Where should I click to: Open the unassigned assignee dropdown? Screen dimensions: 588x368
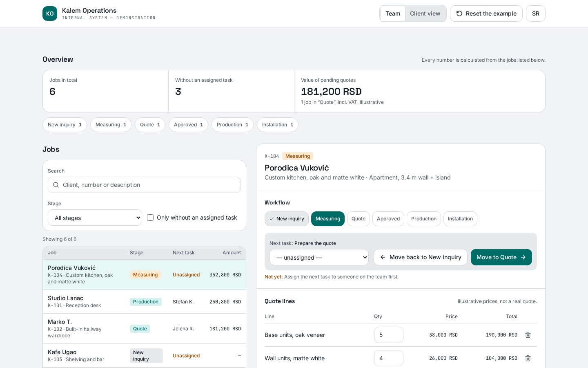(x=319, y=257)
